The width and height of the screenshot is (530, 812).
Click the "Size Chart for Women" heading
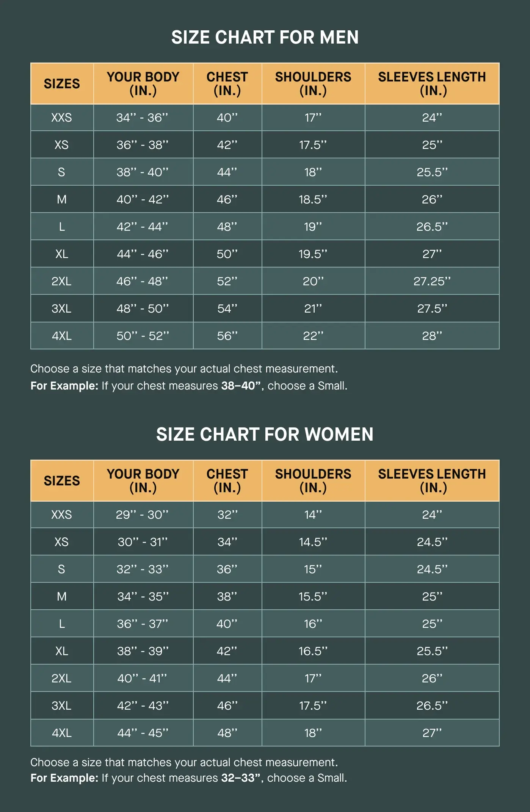click(x=265, y=434)
